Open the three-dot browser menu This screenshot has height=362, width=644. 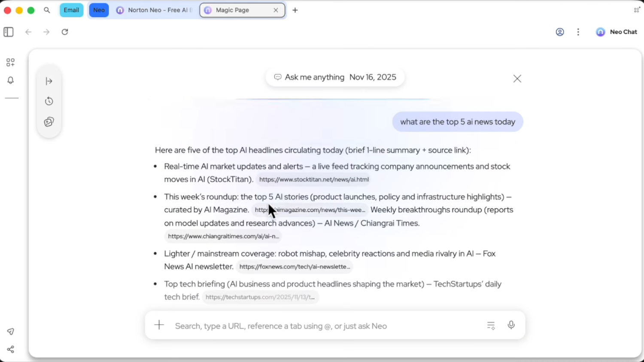578,32
